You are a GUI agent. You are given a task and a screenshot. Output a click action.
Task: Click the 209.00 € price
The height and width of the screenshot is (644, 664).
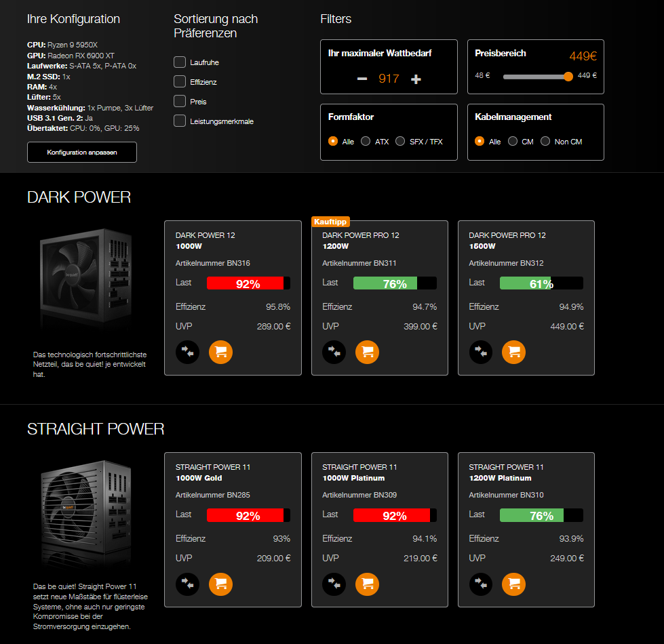[x=273, y=558]
